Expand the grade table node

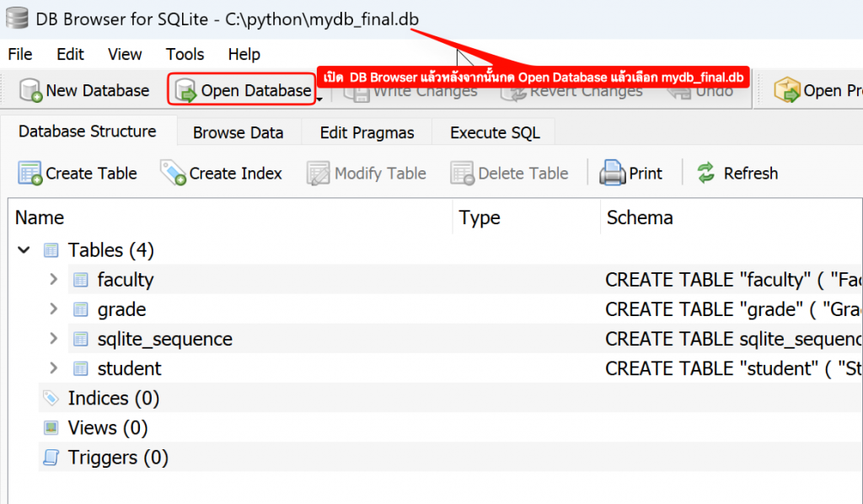coord(53,309)
